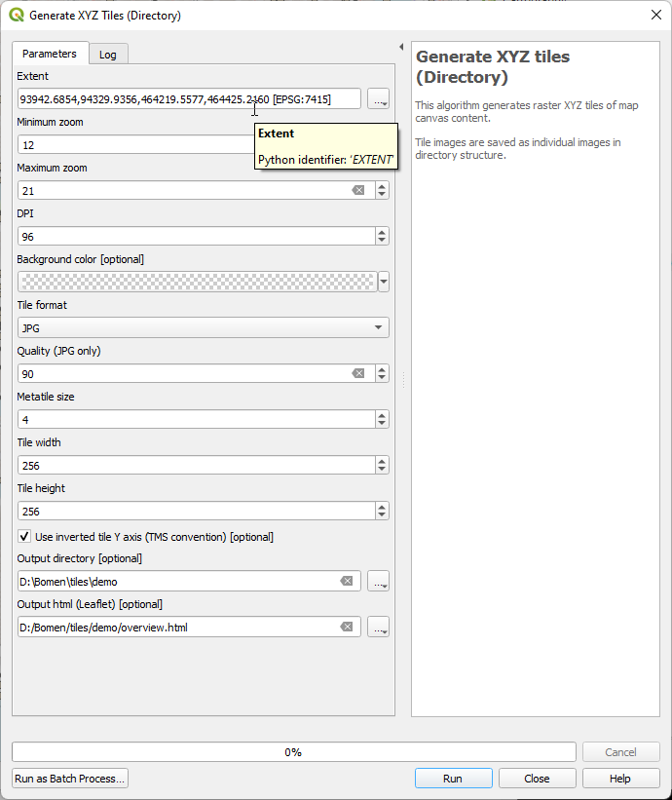Select the Parameters tab
This screenshot has height=800, width=672.
tap(50, 54)
